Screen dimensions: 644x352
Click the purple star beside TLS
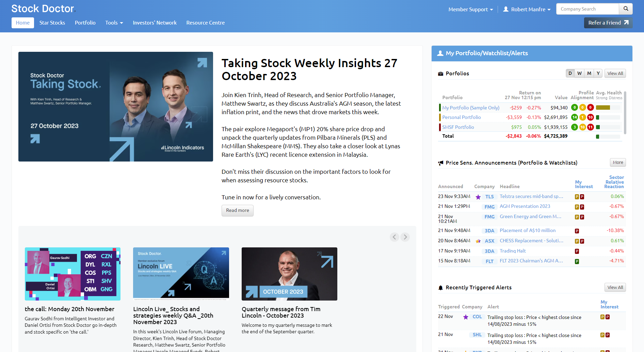(x=478, y=197)
